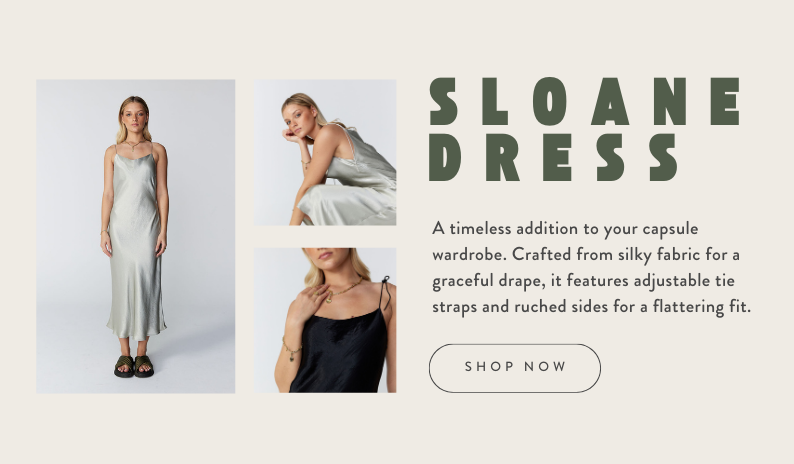This screenshot has height=464, width=794.
Task: Click the gold bracelet in the black dress photo
Action: pos(292,350)
